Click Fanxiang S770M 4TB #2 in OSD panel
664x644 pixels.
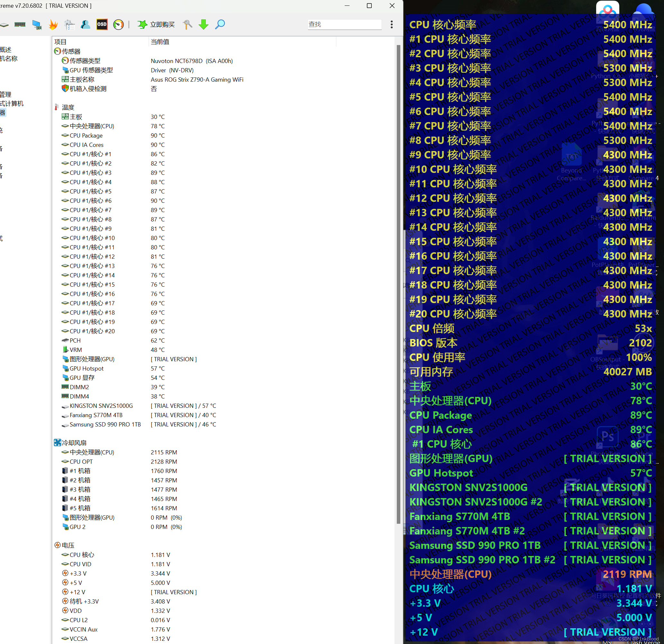click(x=467, y=531)
